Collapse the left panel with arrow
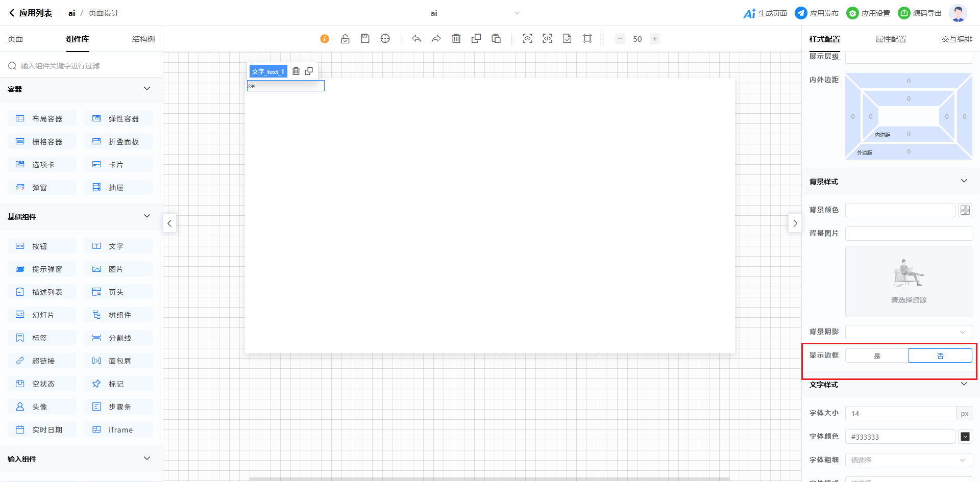Image resolution: width=980 pixels, height=482 pixels. coord(169,223)
